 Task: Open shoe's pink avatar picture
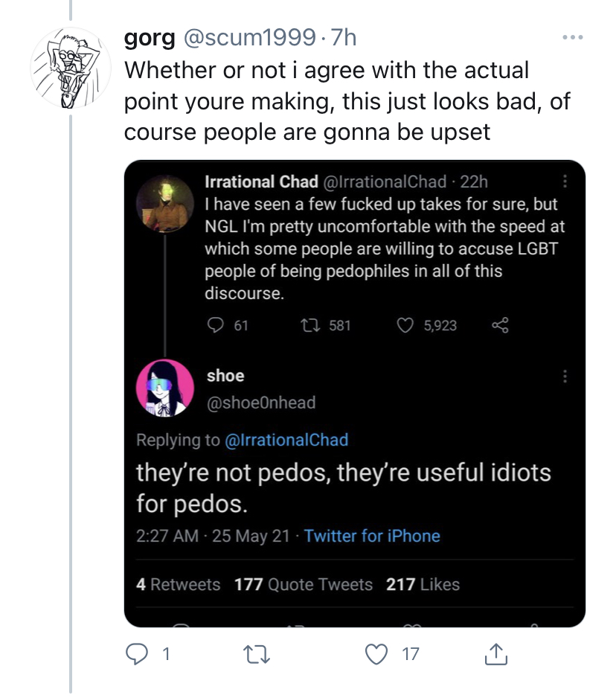(165, 388)
